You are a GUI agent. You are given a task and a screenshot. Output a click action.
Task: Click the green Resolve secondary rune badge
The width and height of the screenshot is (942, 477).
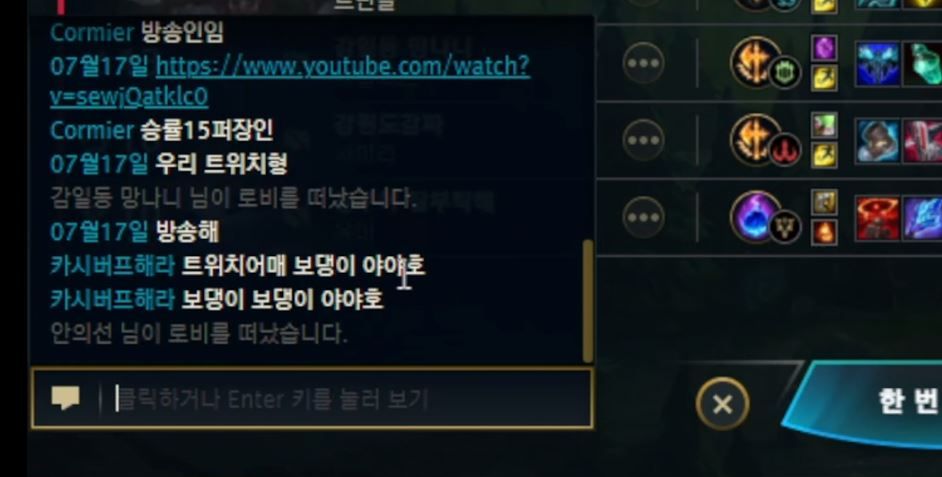[x=785, y=73]
